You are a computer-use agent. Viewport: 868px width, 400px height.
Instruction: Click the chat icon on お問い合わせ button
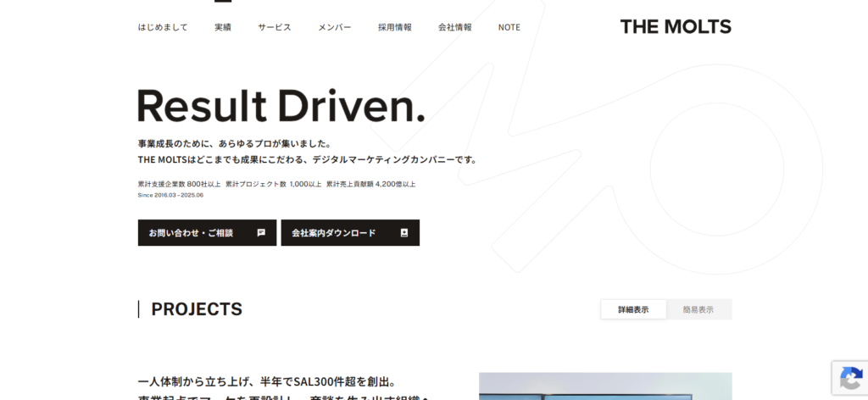tap(261, 233)
